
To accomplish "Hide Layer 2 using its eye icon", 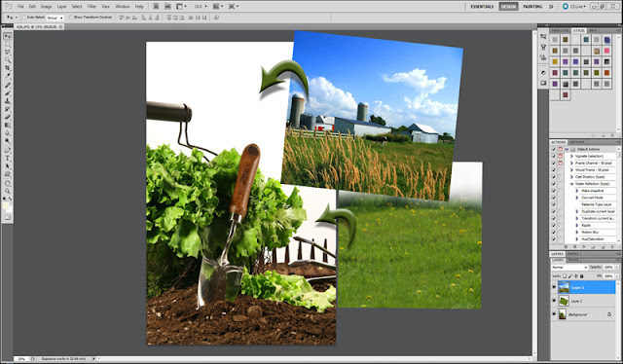I will point(554,301).
